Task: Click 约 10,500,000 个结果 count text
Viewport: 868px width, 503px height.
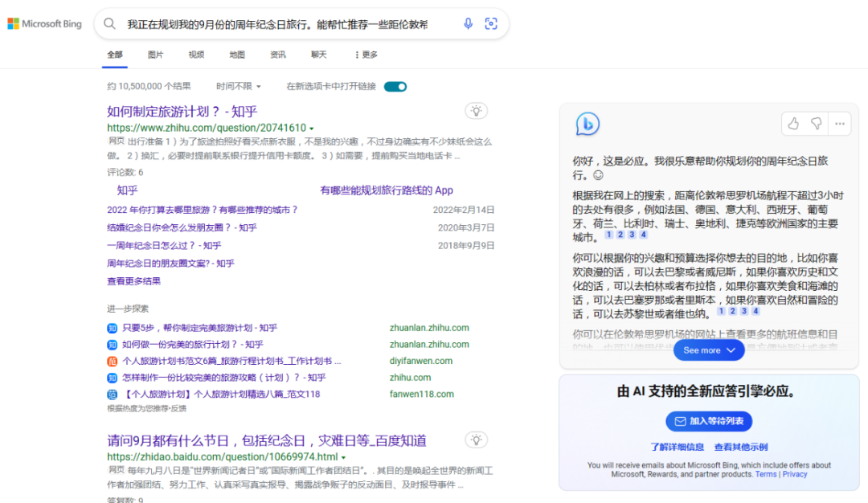Action: (149, 86)
